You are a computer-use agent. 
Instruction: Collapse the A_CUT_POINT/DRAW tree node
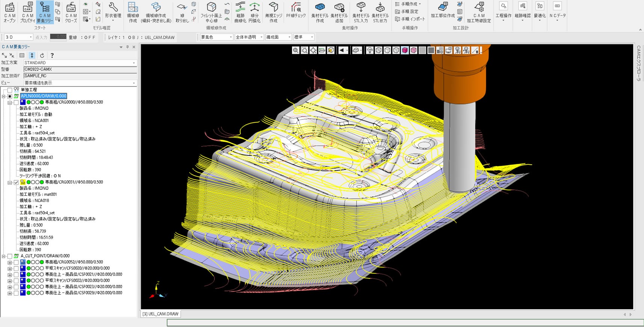(4, 256)
